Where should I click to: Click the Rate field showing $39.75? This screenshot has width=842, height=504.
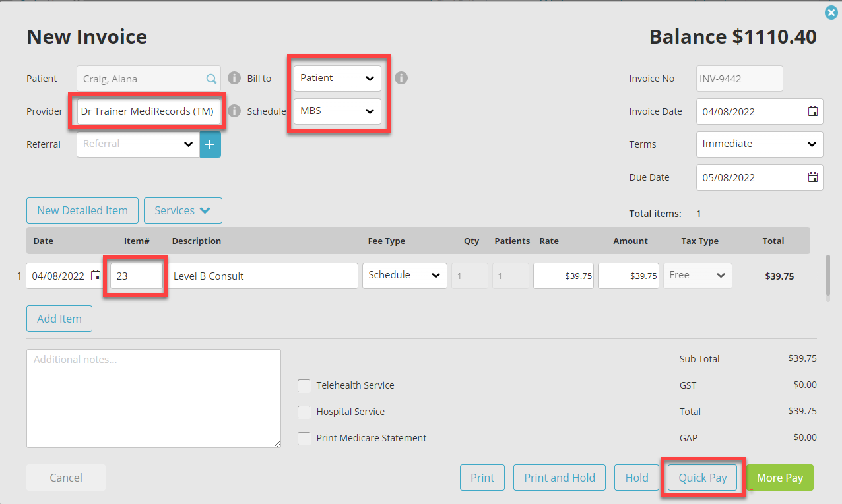pos(564,276)
